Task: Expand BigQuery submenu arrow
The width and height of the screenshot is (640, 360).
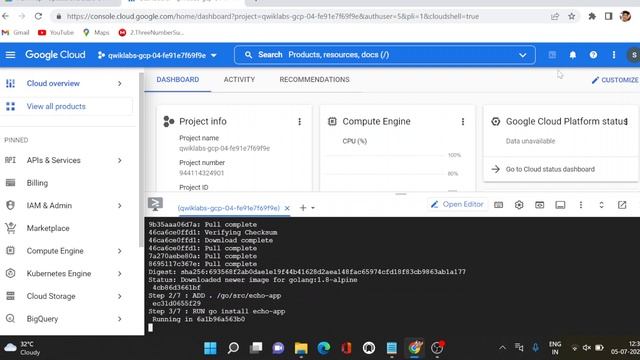Action: 120,319
